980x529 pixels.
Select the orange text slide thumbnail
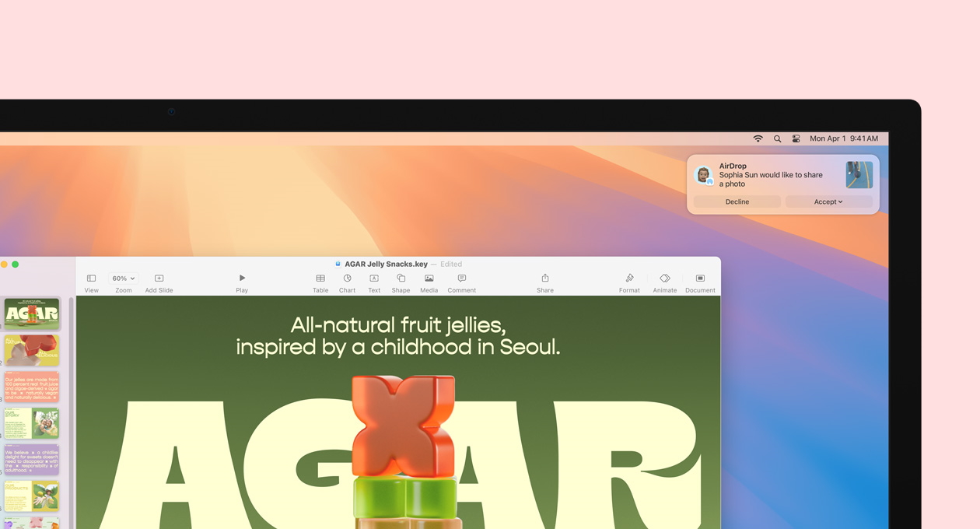32,387
